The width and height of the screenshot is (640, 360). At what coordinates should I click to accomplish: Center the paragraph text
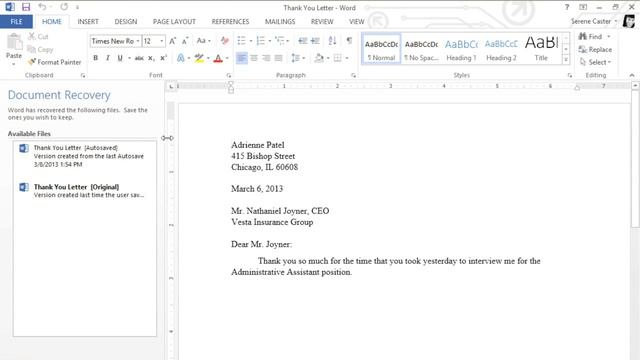point(254,58)
